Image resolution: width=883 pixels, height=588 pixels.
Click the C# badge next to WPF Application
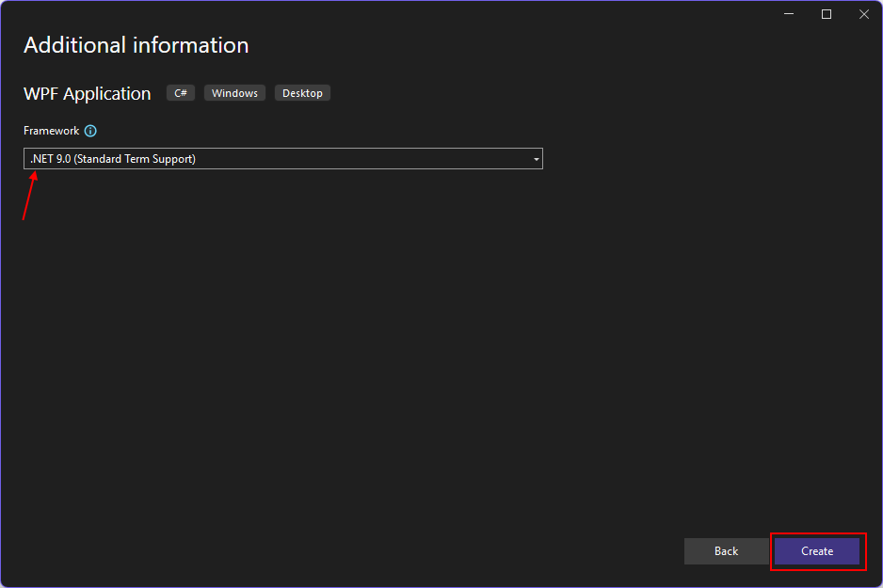(180, 92)
